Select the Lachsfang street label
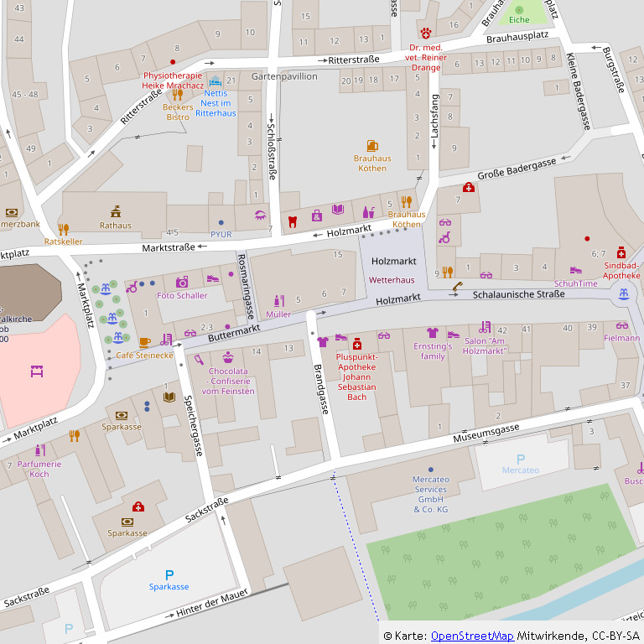 pyautogui.click(x=434, y=117)
